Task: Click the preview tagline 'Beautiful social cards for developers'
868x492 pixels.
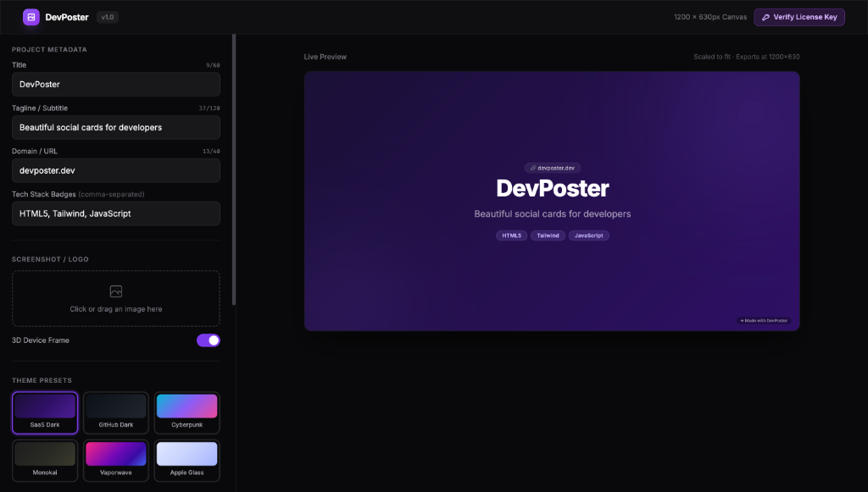Action: (x=553, y=214)
